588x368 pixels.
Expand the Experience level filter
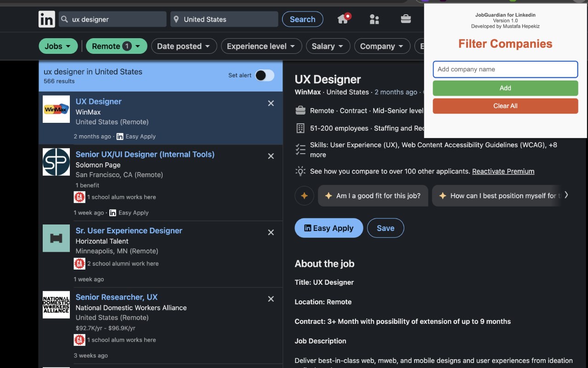tap(261, 46)
